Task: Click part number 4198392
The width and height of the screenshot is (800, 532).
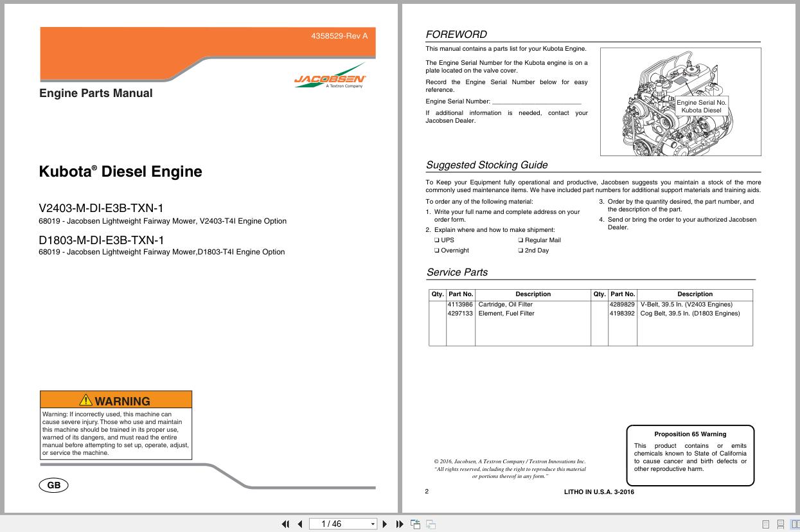Action: 622,314
